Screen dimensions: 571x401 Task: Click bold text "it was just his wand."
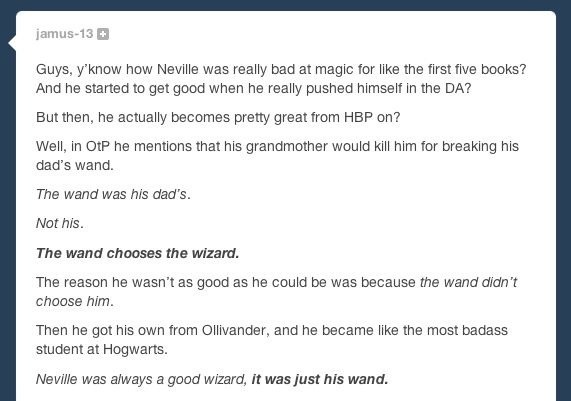320,380
